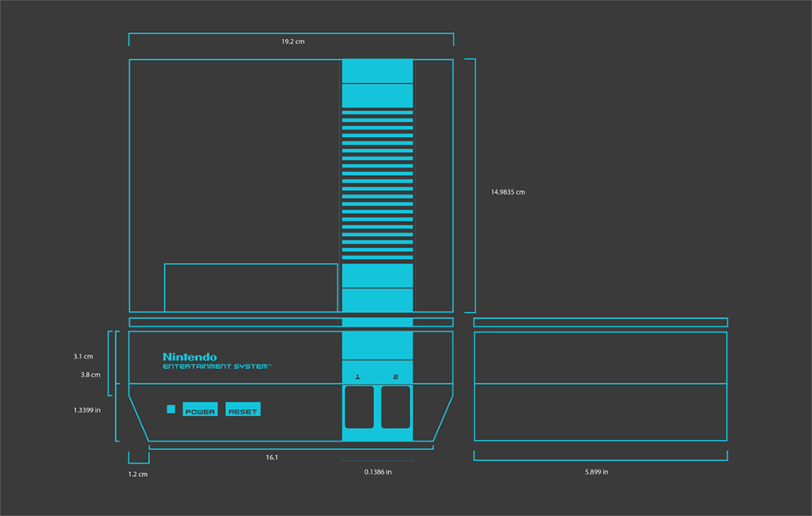
Task: Select the 3.8 cm dimension label
Action: (91, 375)
